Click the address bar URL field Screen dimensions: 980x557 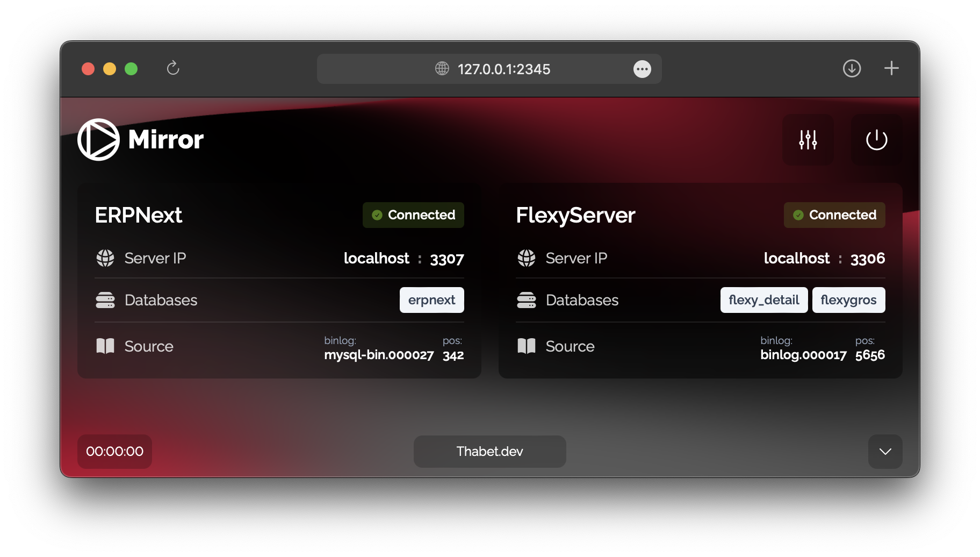click(x=503, y=69)
